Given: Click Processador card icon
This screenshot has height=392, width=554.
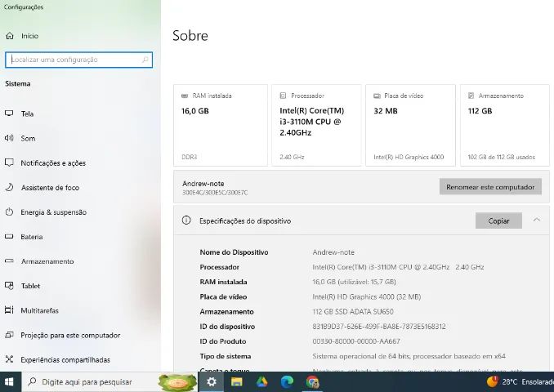Looking at the screenshot, I should (283, 96).
